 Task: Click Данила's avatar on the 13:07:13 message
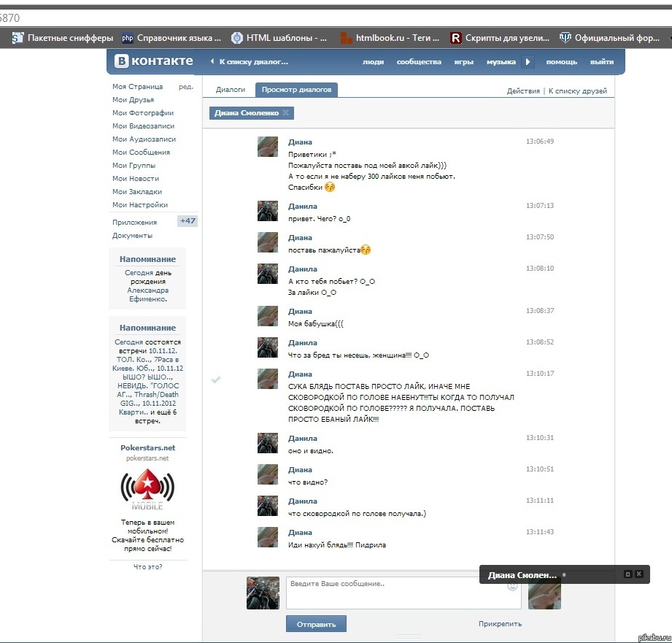point(268,211)
